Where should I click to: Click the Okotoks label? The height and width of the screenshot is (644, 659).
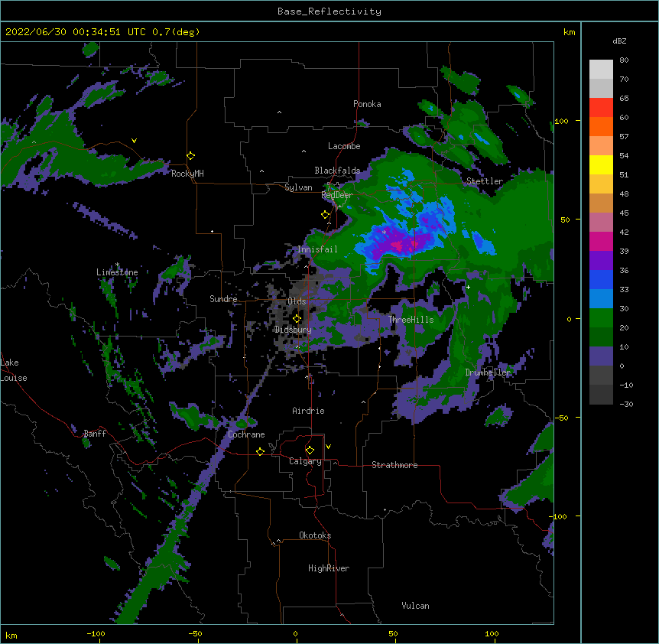[315, 535]
